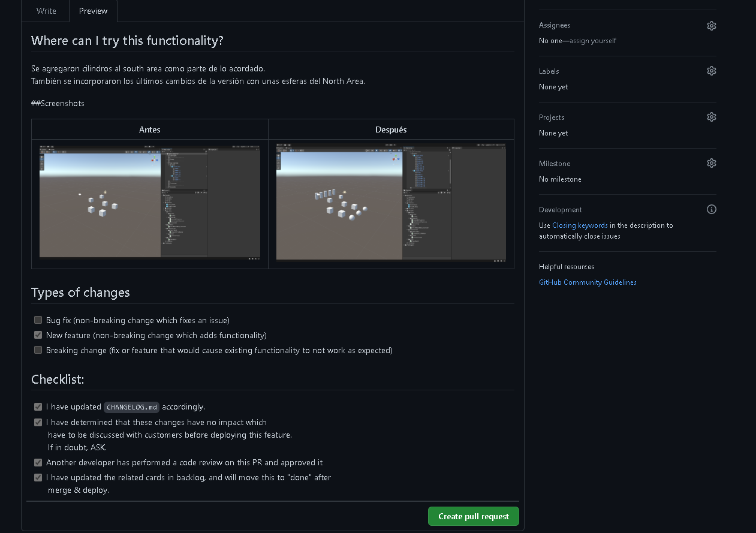This screenshot has width=756, height=533.
Task: Select the Preview tab
Action: pyautogui.click(x=93, y=11)
